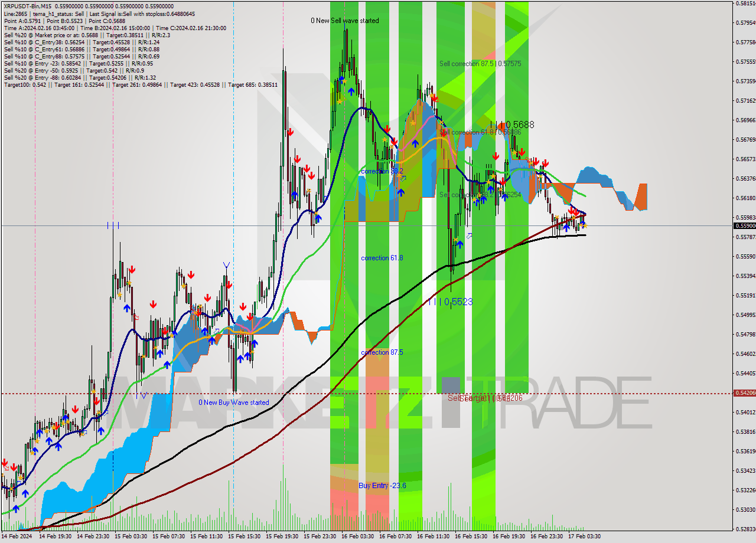Click the 0.56769 price axis label
Image resolution: width=756 pixels, height=543 pixels.
point(746,139)
